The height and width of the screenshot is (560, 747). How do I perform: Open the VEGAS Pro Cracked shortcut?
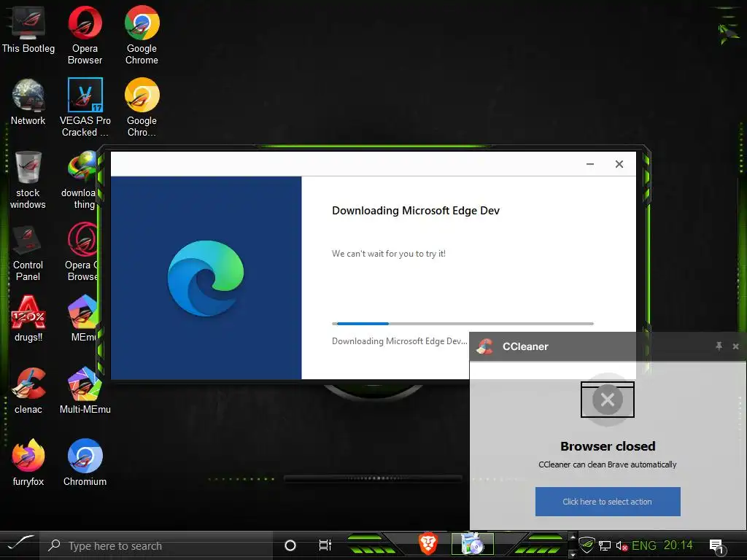85,107
